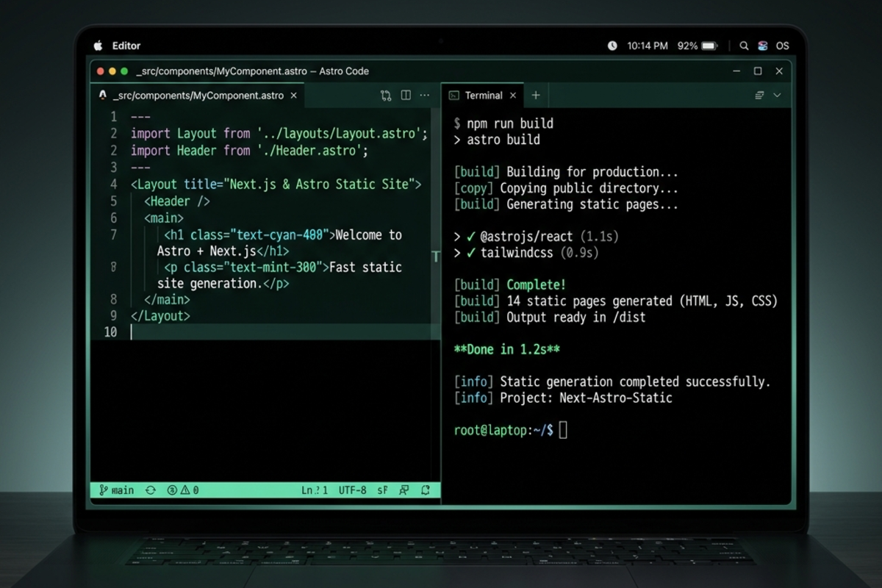Click the main branch indicator in status bar

[x=116, y=490]
